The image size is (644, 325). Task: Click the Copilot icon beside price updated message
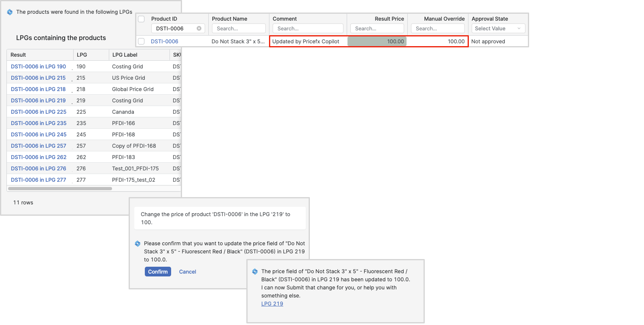(x=255, y=272)
